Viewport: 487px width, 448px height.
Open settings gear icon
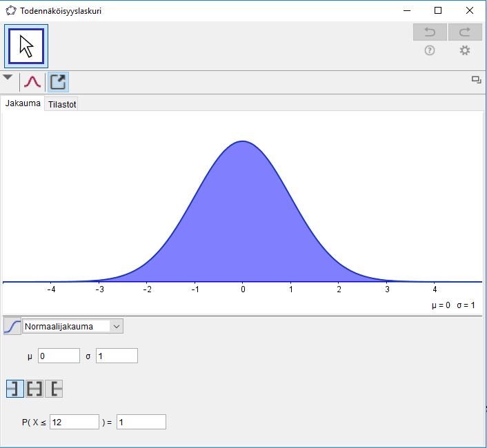[x=465, y=50]
